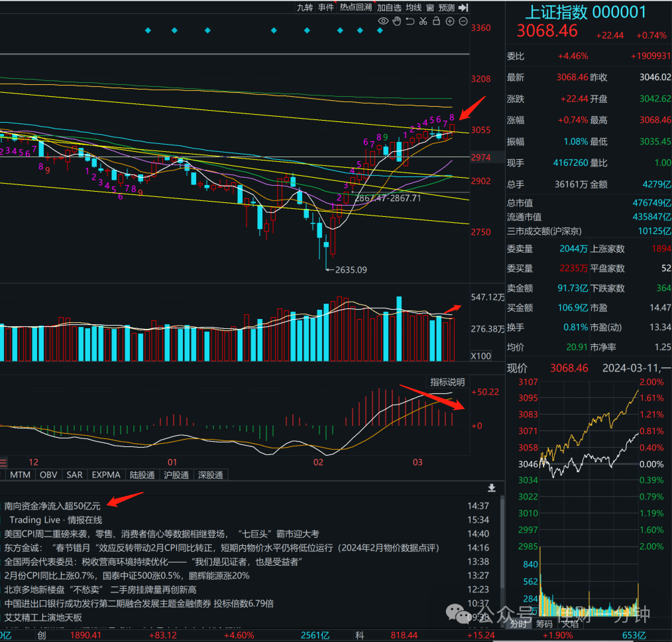
Task: Download news list via download arrow icon
Action: [492, 488]
